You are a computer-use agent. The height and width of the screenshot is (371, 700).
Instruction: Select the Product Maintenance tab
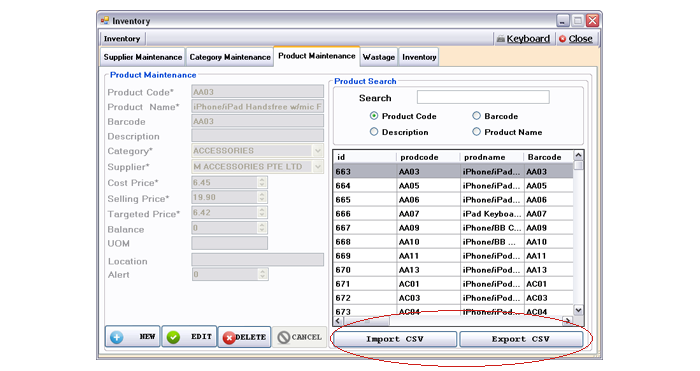pos(317,56)
